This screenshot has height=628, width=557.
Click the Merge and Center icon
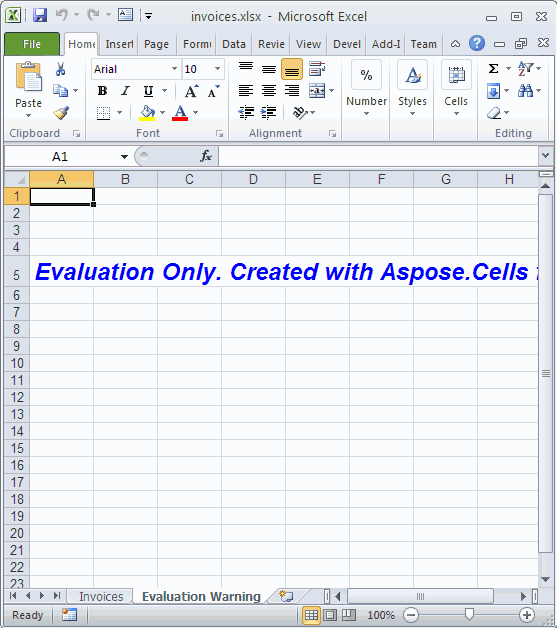(x=317, y=91)
